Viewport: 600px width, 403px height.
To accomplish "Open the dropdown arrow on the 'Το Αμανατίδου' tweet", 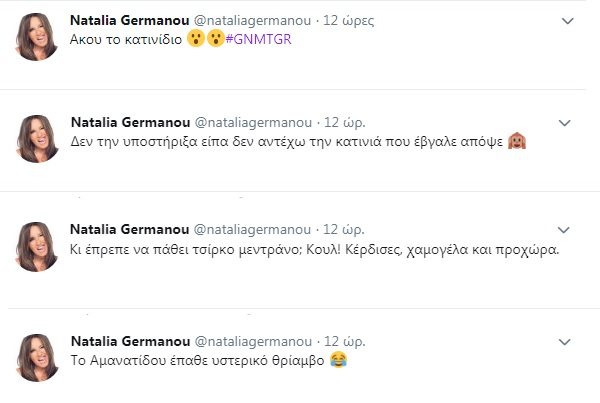I will tap(565, 341).
